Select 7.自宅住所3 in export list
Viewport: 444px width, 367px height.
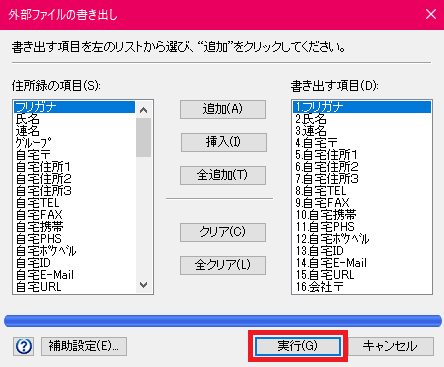[362, 179]
